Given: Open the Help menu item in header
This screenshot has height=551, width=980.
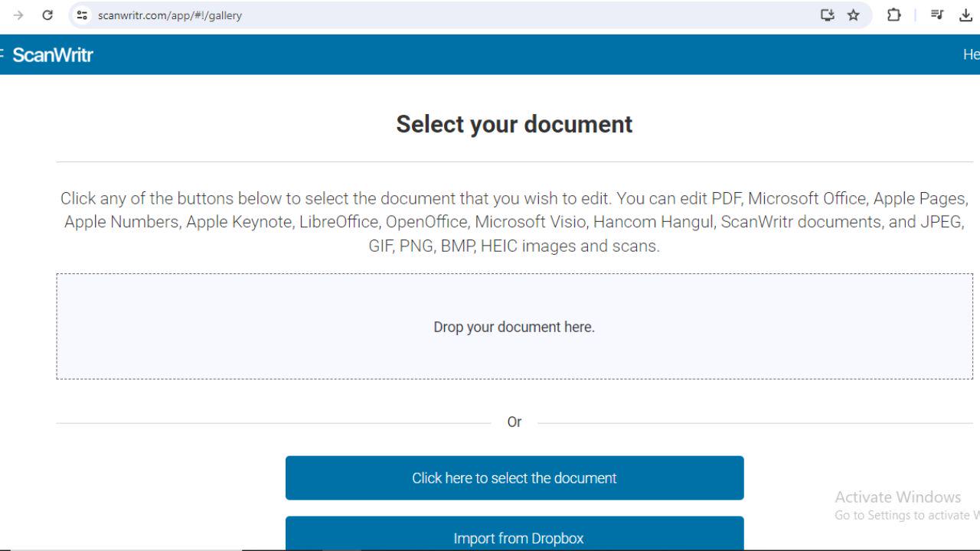Looking at the screenshot, I should pos(971,54).
